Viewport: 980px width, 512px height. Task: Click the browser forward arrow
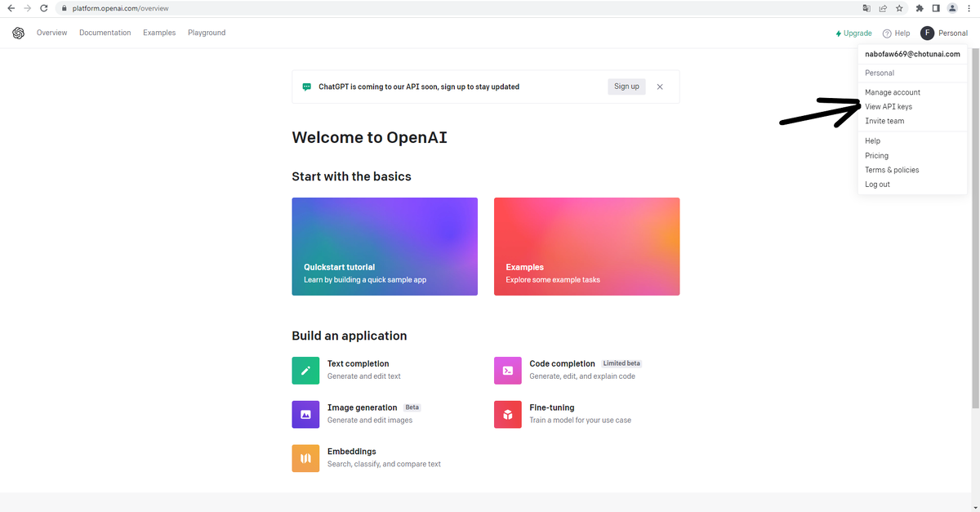28,8
